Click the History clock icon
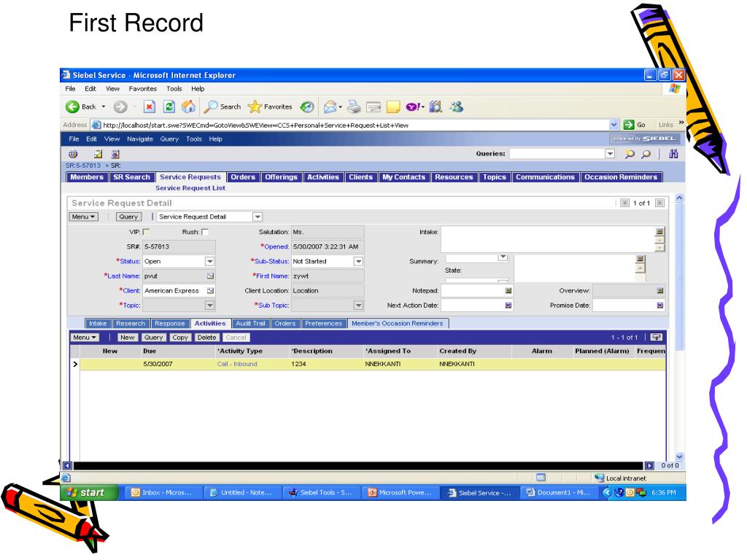The height and width of the screenshot is (560, 747). point(307,106)
